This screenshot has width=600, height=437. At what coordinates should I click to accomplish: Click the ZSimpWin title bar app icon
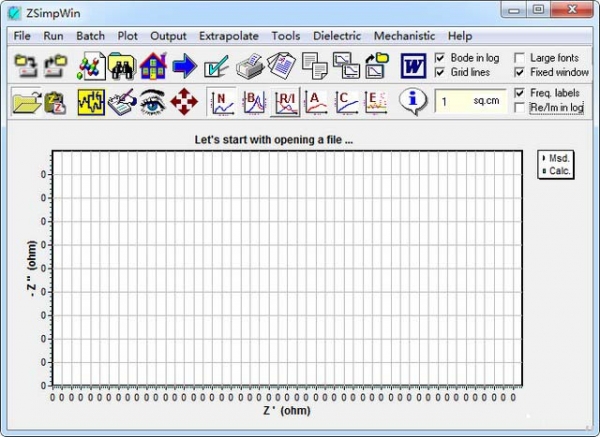[x=15, y=13]
